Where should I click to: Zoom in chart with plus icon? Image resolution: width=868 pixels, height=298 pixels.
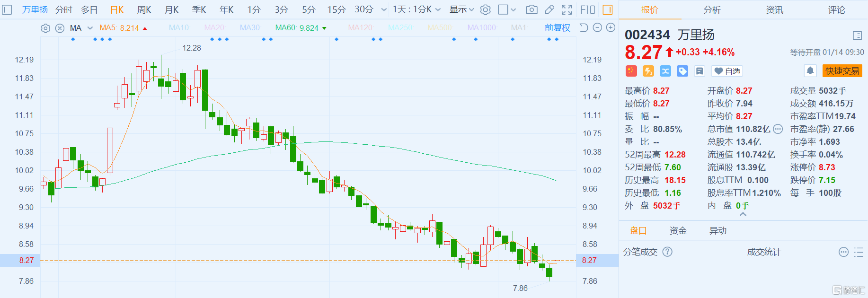click(611, 28)
